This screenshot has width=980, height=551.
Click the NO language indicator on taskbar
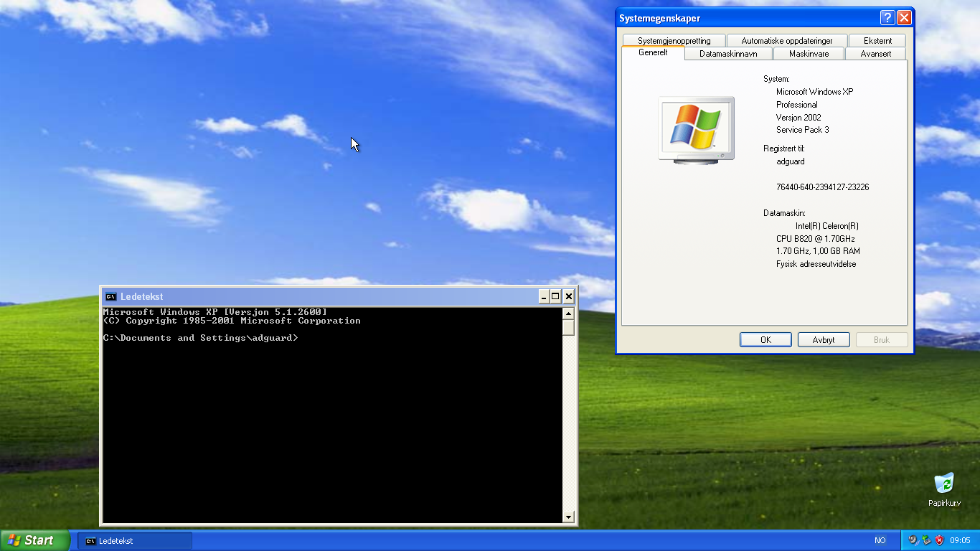[880, 540]
